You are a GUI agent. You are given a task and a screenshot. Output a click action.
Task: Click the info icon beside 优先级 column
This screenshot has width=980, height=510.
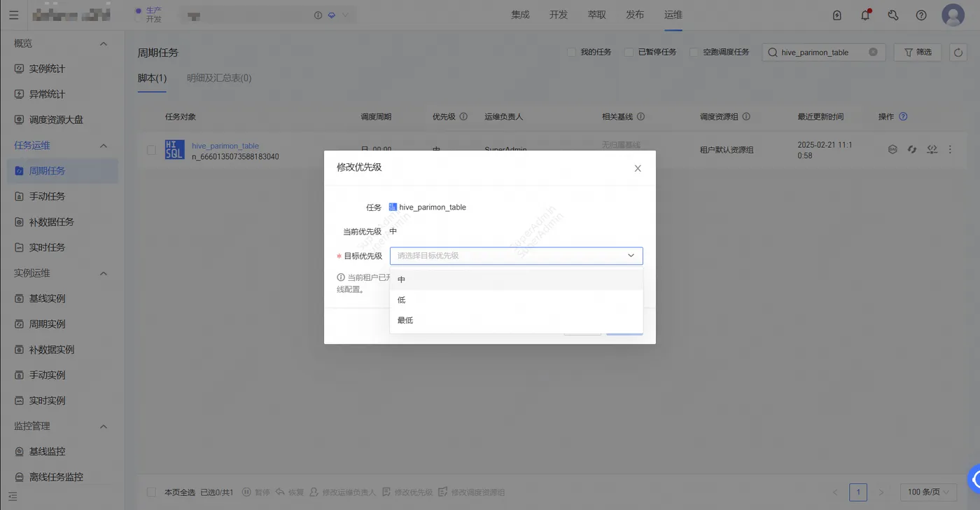463,116
